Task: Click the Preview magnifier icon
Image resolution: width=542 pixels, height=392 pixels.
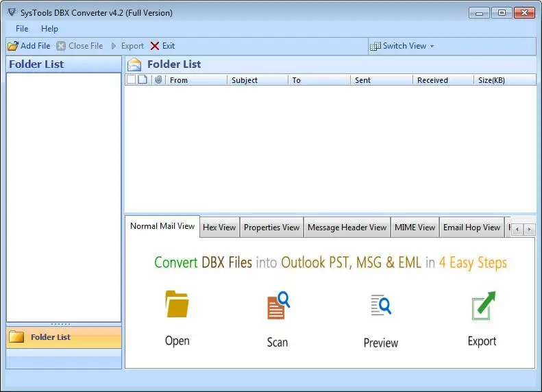Action: 381,305
